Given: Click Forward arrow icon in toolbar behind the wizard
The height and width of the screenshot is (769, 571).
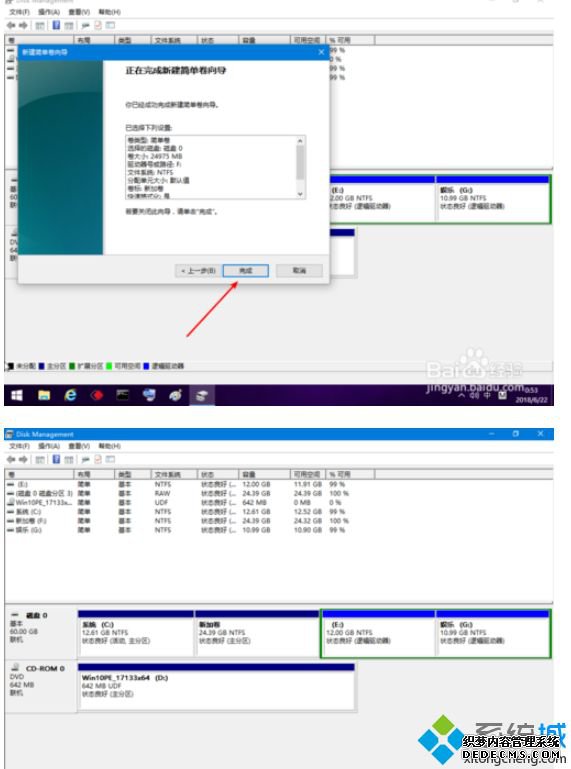Looking at the screenshot, I should pyautogui.click(x=23, y=25).
